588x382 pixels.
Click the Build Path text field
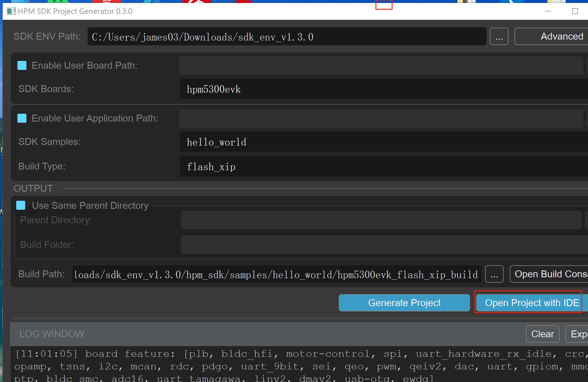pyautogui.click(x=276, y=274)
